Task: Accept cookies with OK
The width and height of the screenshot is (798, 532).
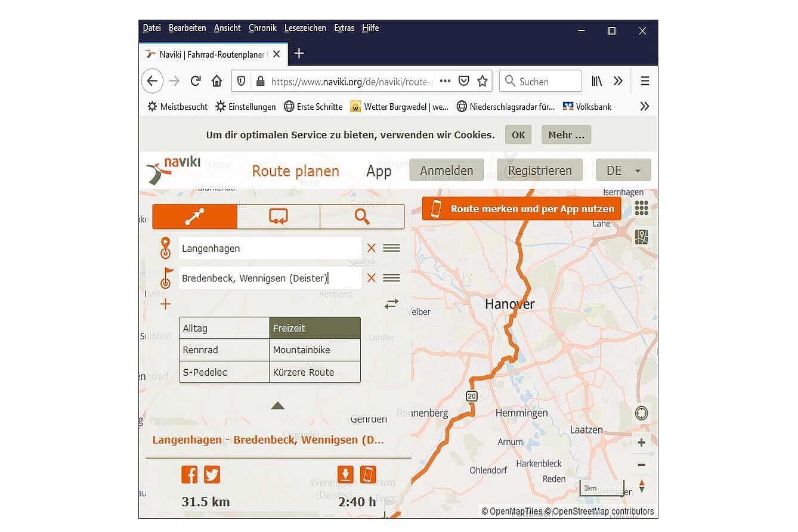Action: click(x=518, y=135)
